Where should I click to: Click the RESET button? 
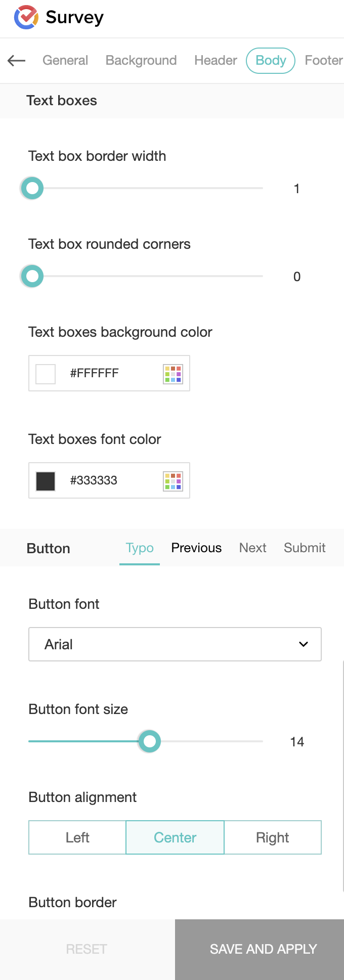tap(87, 950)
